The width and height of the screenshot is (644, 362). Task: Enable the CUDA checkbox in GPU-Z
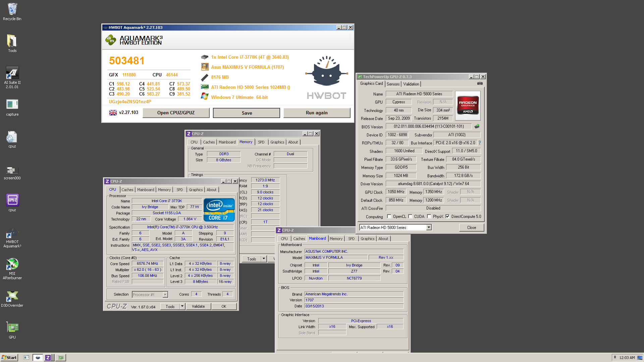pyautogui.click(x=410, y=217)
